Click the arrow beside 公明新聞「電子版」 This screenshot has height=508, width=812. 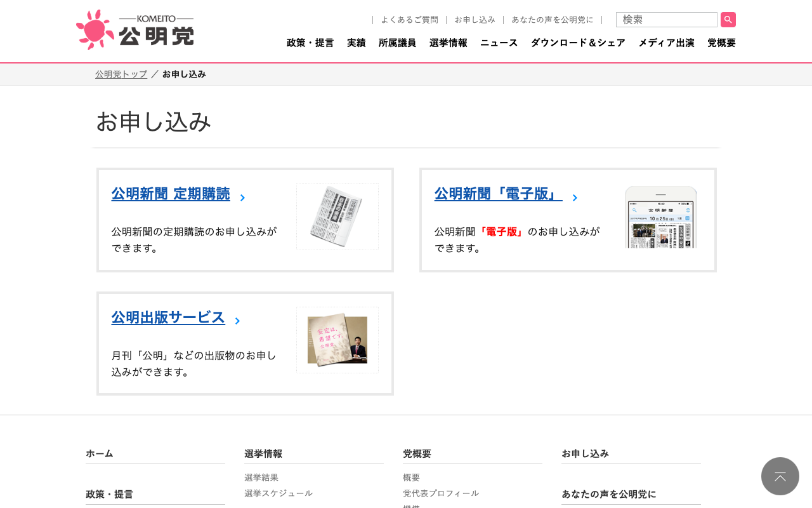pos(575,197)
